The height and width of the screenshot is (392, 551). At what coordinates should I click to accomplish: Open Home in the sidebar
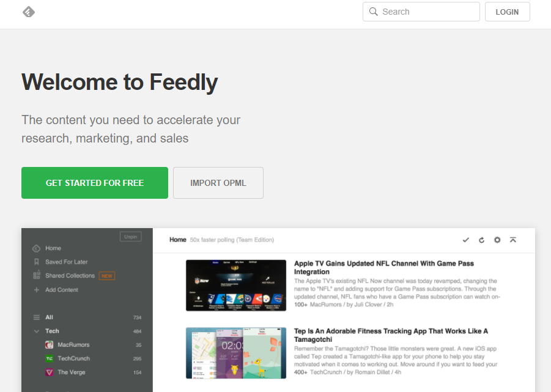click(x=53, y=248)
